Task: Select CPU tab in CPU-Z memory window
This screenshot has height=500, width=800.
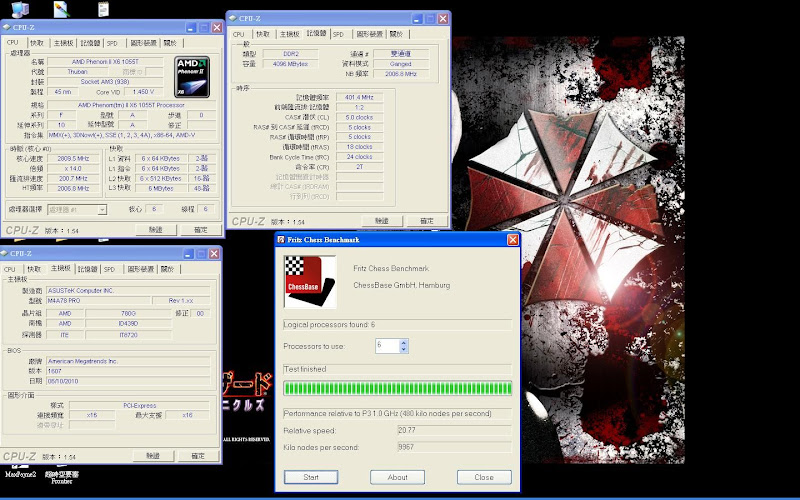Action: pyautogui.click(x=239, y=34)
